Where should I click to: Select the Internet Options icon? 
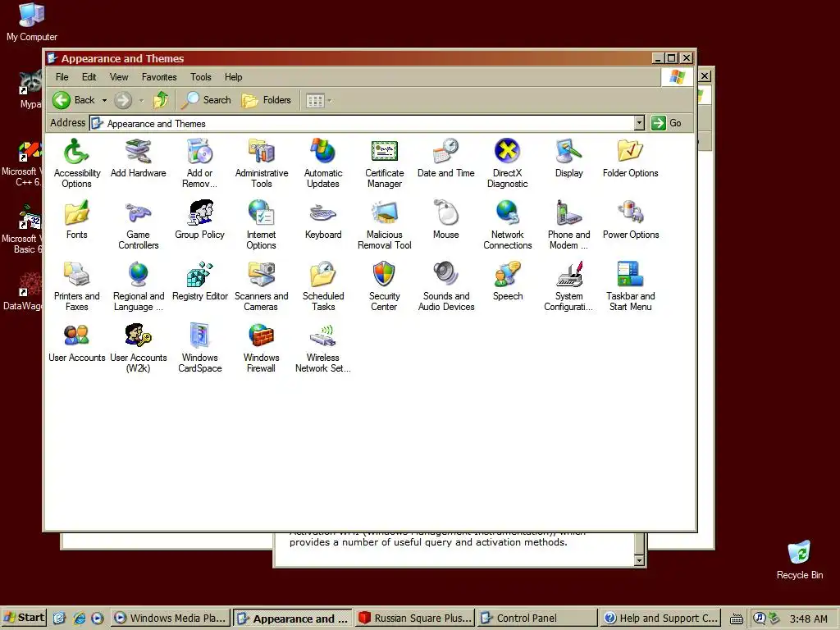point(262,225)
